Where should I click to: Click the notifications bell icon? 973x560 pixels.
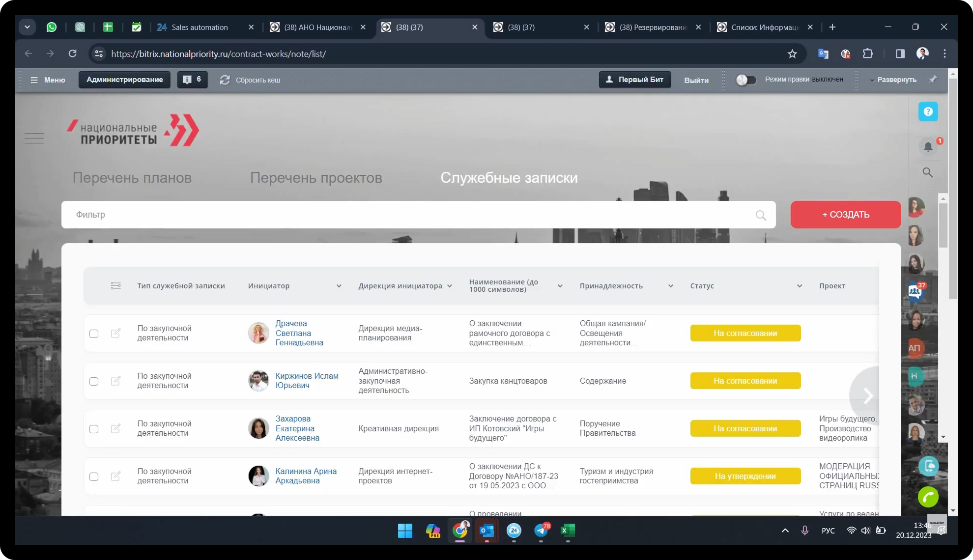(927, 147)
